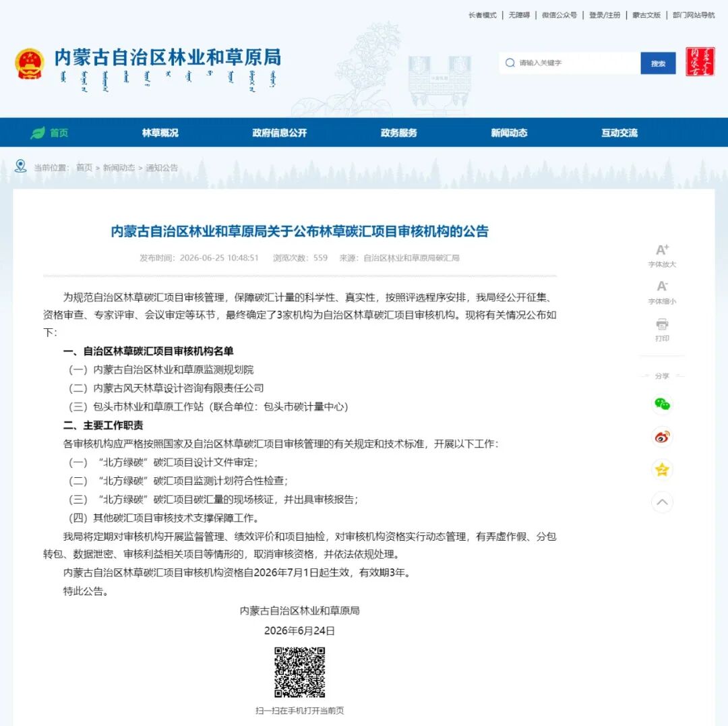This screenshot has height=726, width=728.
Task: Click the location pin icon in breadcrumb
Action: (20, 167)
